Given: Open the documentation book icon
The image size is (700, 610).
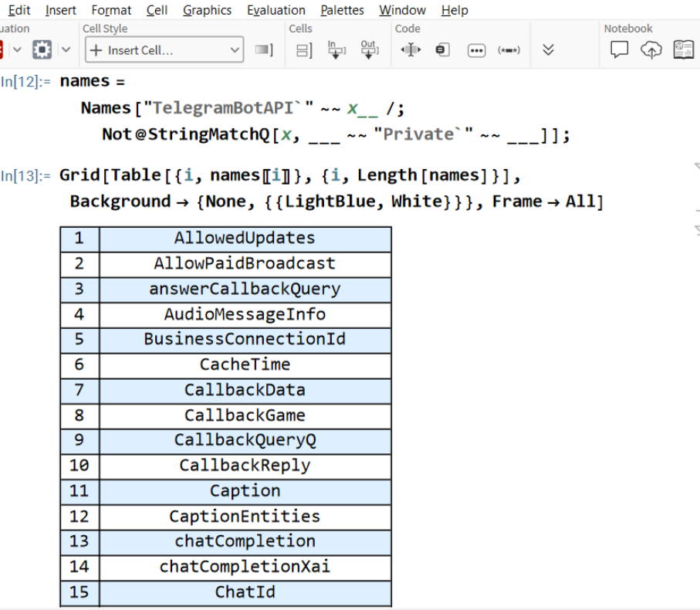Looking at the screenshot, I should tap(683, 50).
